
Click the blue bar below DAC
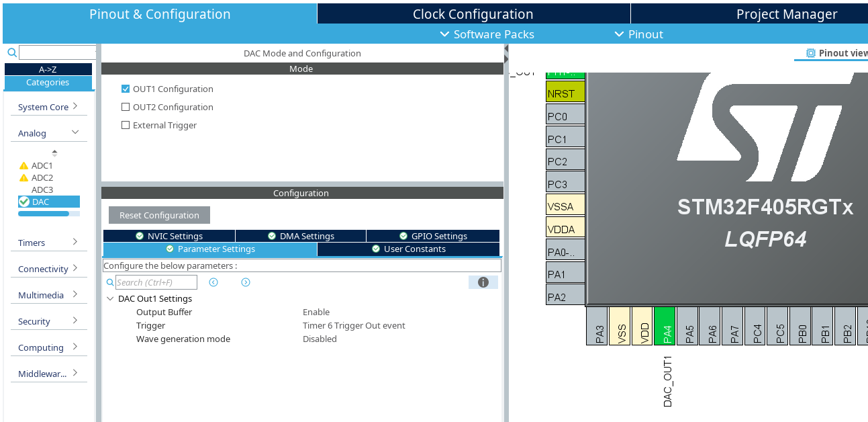[x=44, y=214]
